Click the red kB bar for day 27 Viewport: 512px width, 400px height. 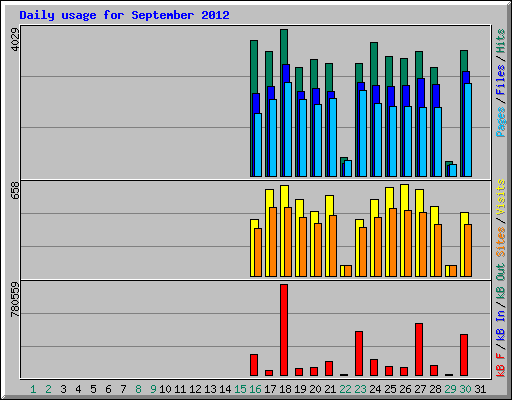pyautogui.click(x=419, y=349)
